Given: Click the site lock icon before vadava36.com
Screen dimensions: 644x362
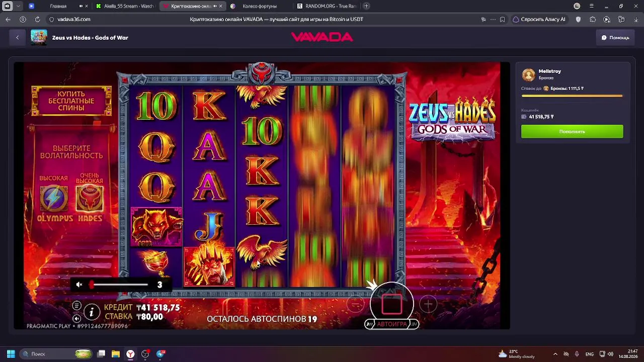Looking at the screenshot, I should [51, 19].
